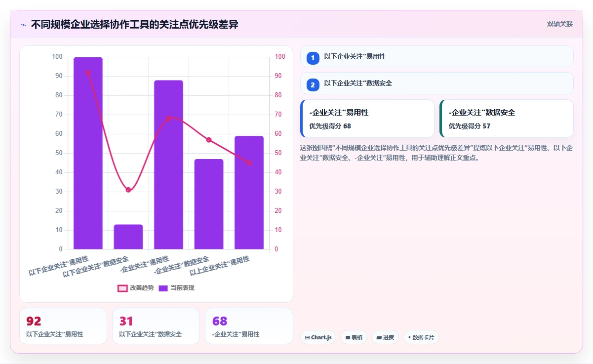Select list item 以下企业关注“易用性
The width and height of the screenshot is (593, 364).
pos(437,56)
